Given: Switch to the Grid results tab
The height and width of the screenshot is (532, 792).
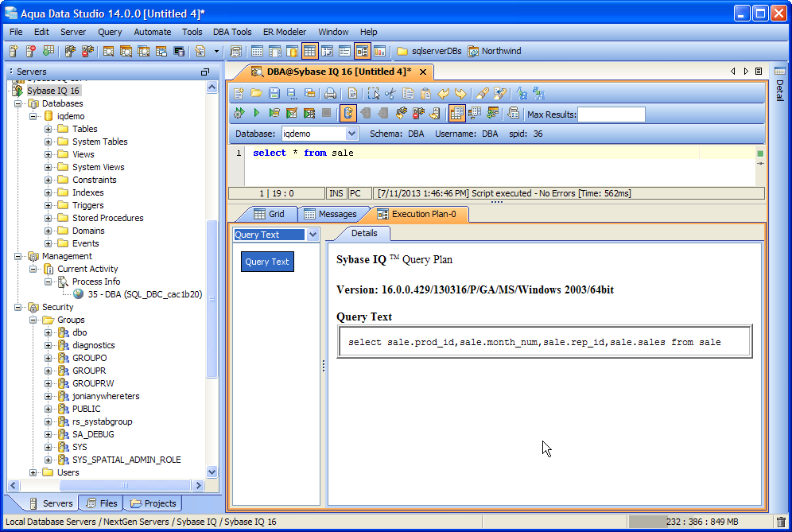Looking at the screenshot, I should tap(270, 214).
